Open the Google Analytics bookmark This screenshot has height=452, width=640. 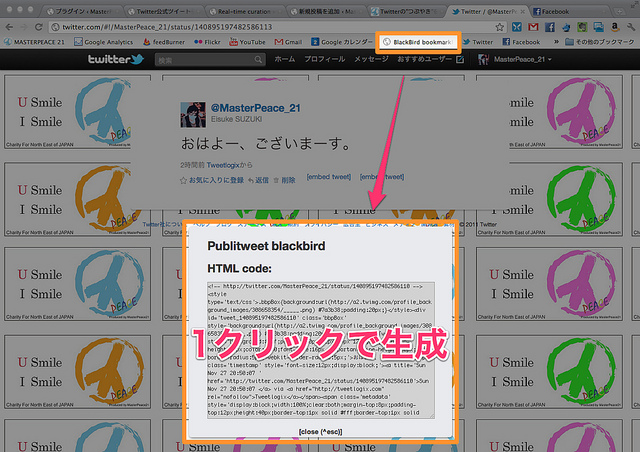[104, 42]
